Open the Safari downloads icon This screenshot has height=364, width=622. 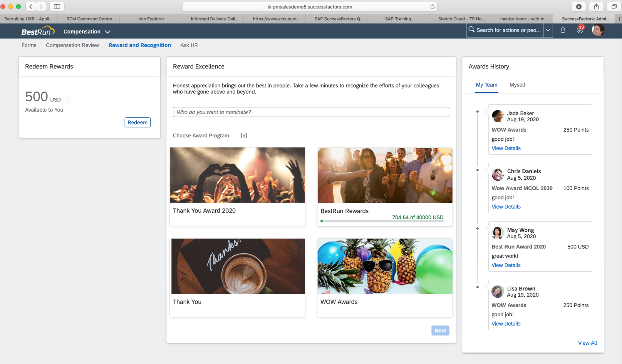coord(578,7)
